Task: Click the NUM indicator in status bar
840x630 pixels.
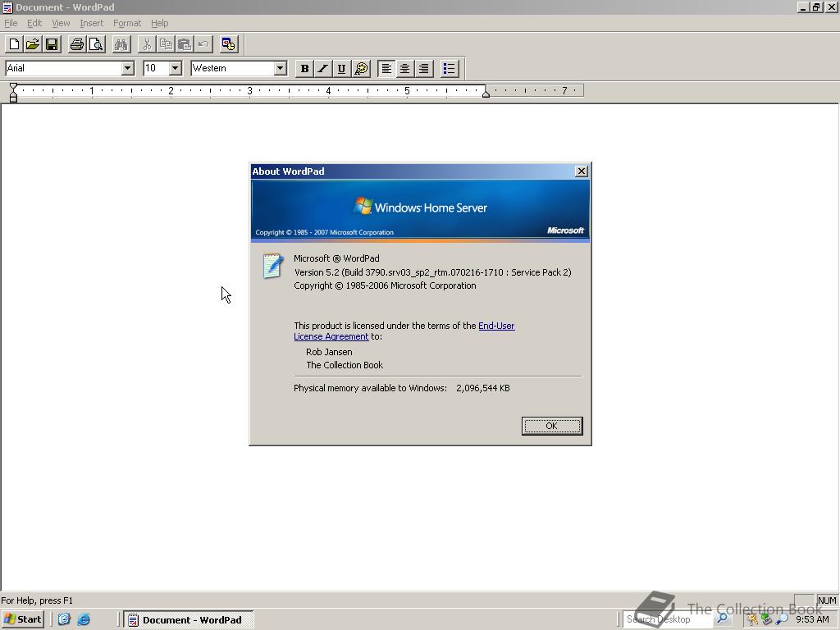Action: click(x=827, y=600)
